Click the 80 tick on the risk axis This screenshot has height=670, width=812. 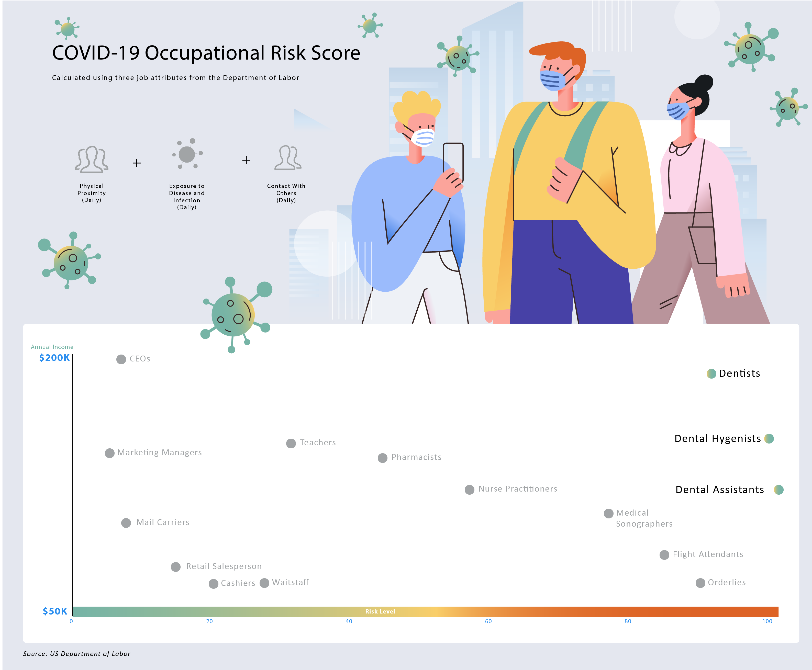tap(628, 621)
